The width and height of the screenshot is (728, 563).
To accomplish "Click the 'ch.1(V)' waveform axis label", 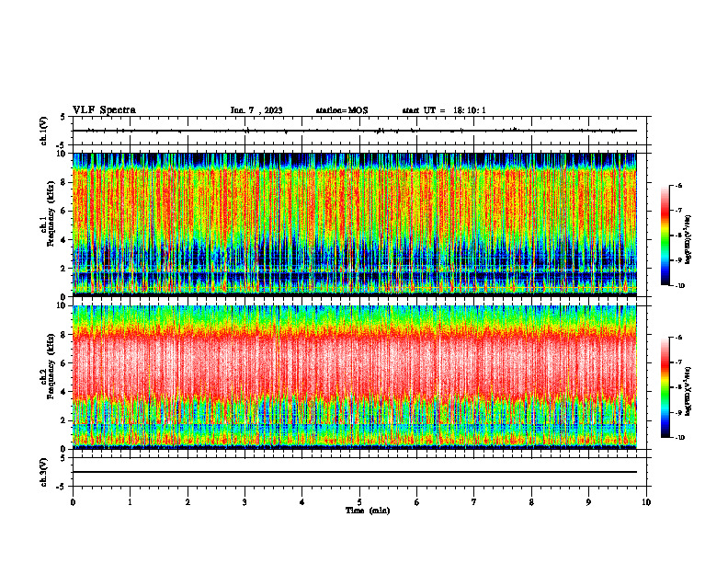I will [43, 131].
